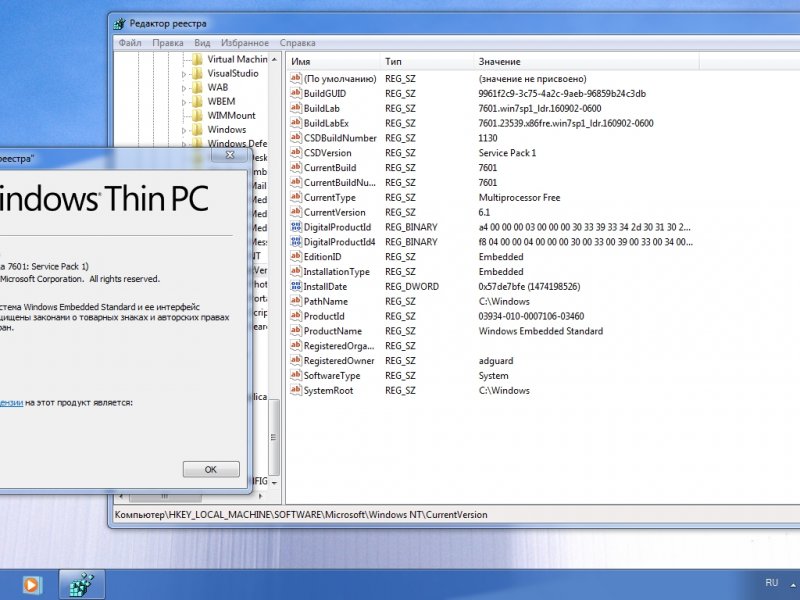Click the DigitalProductId4 binary icon
Screen dimensions: 800x600
coord(296,241)
